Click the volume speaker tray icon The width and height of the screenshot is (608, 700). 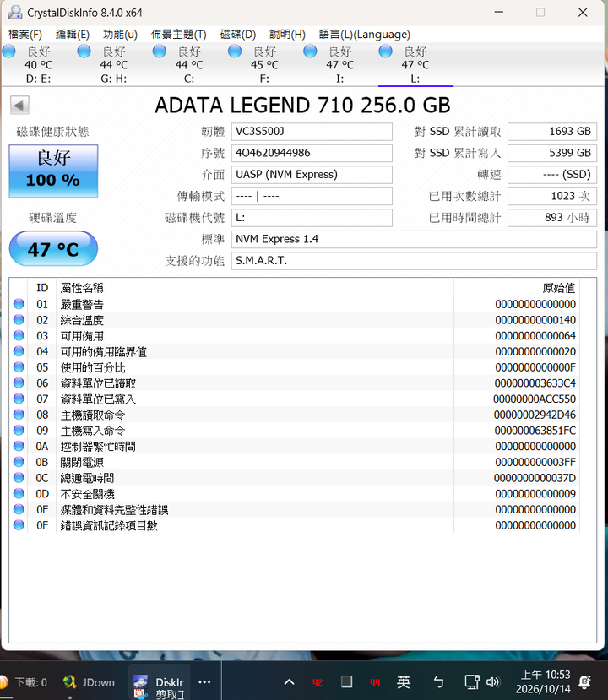tap(493, 681)
